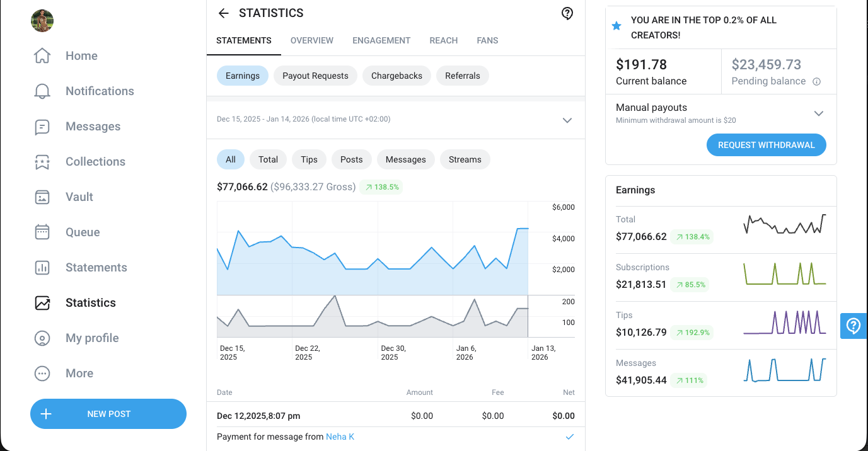Open Vault in the sidebar menu
The width and height of the screenshot is (868, 451).
coord(79,197)
